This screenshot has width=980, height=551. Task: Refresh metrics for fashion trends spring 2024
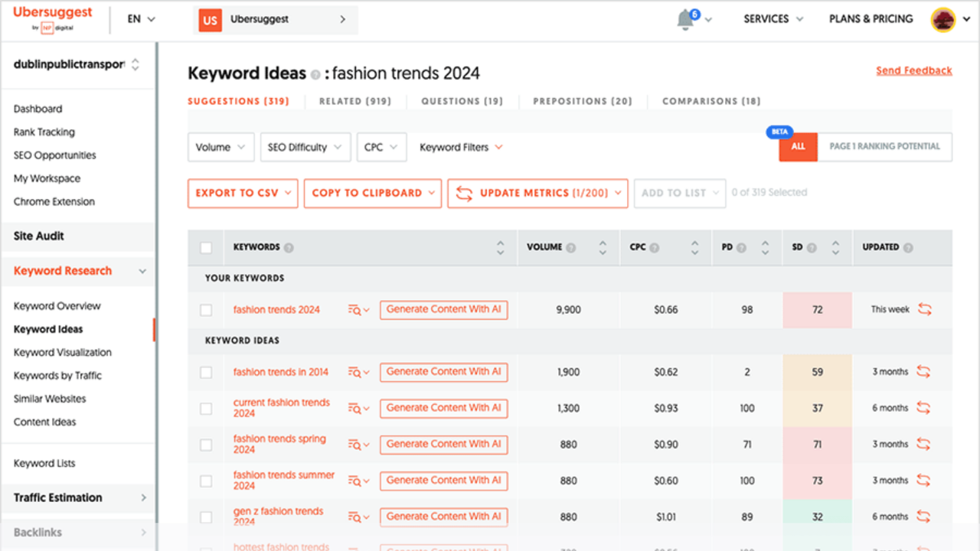923,444
